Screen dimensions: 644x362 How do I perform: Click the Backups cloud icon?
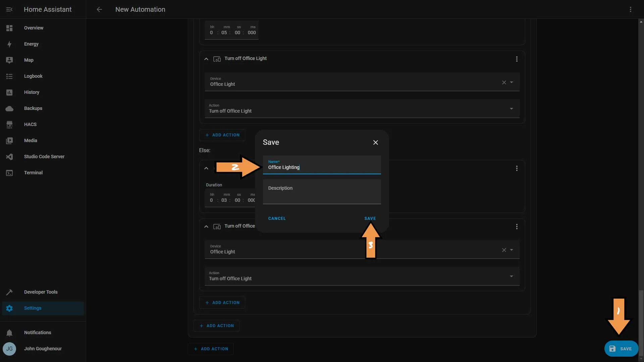[x=9, y=108]
